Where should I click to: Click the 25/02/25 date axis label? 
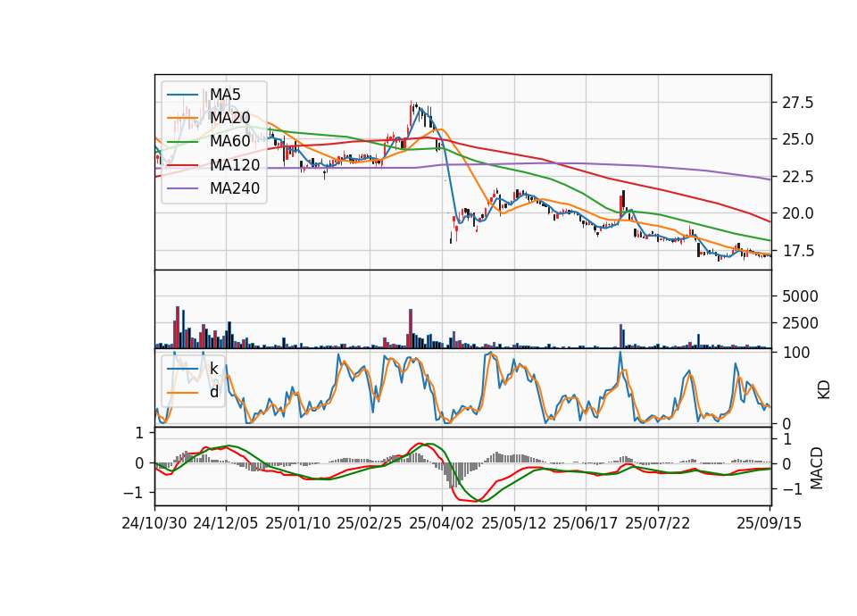coord(370,523)
